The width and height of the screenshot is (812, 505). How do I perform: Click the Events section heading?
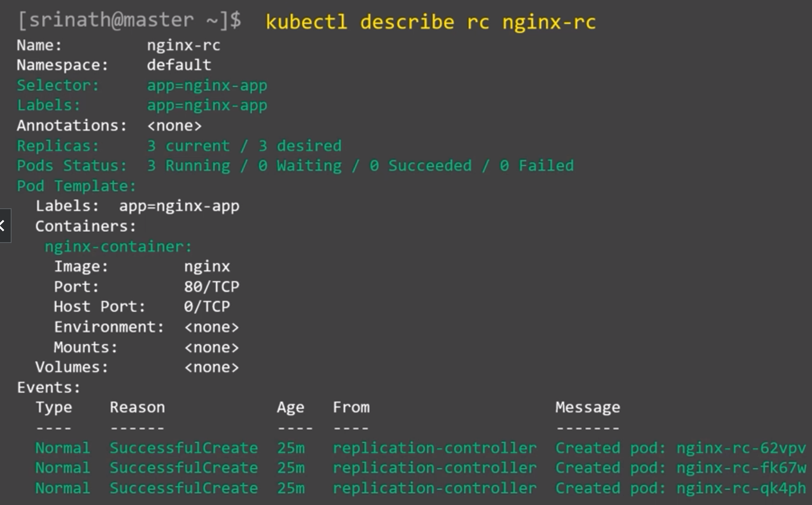point(49,387)
